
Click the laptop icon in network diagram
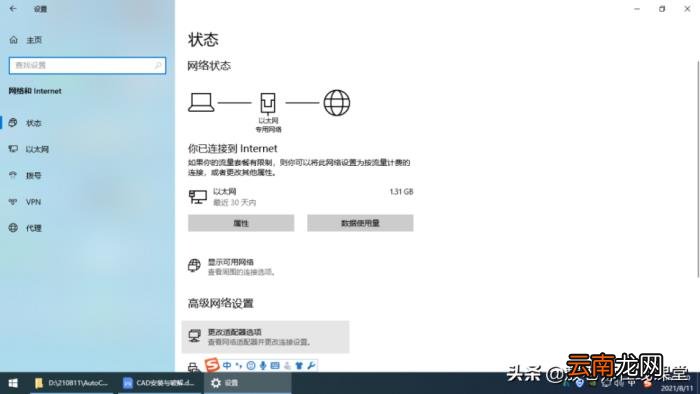point(201,103)
